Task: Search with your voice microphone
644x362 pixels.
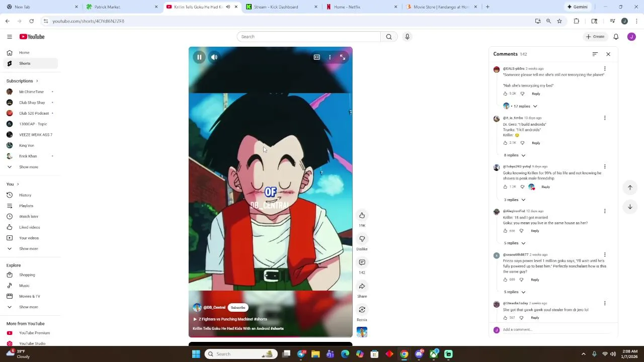Action: [408, 37]
